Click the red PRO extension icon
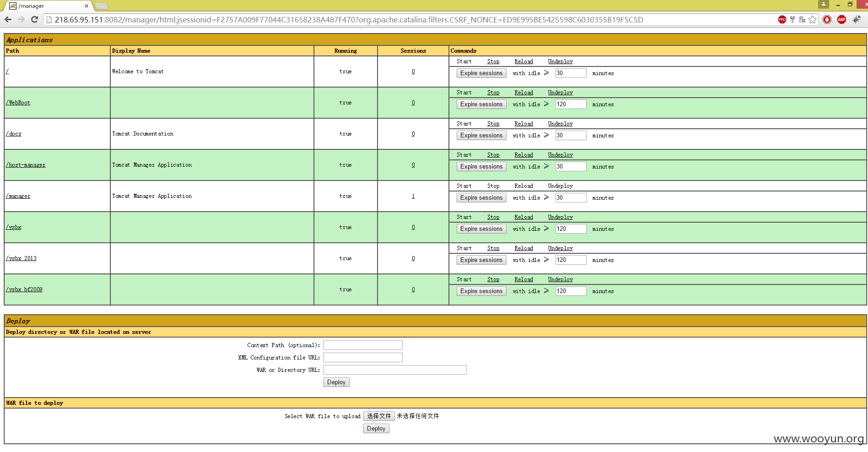The width and height of the screenshot is (868, 452). [x=782, y=19]
